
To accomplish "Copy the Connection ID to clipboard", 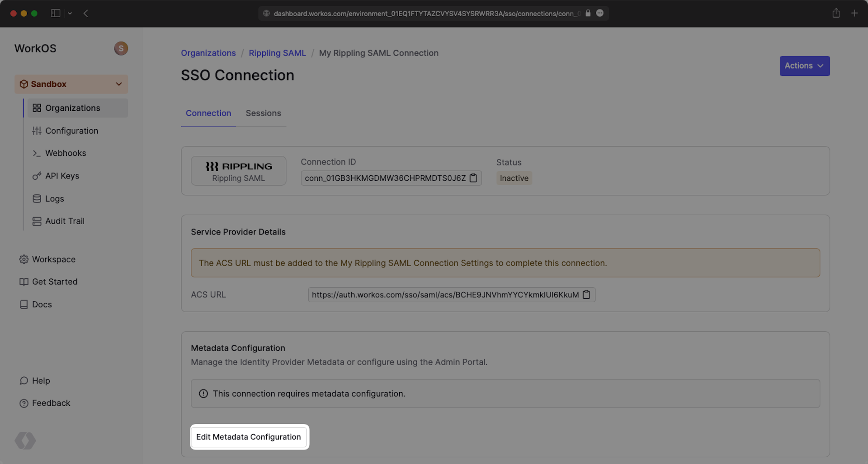I will tap(473, 178).
